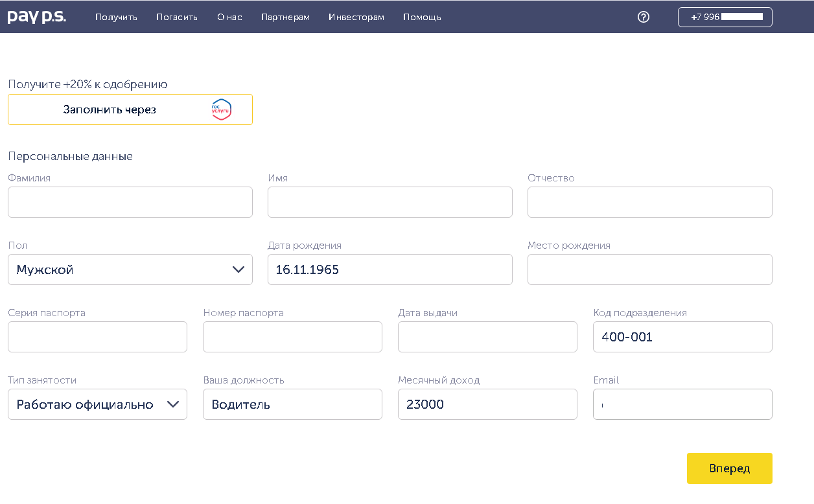Click into the Имя text field
The image size is (814, 504).
pos(390,202)
